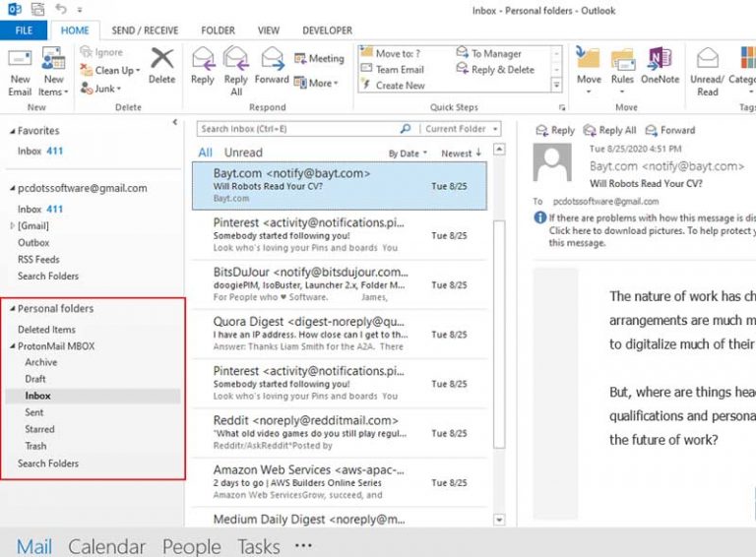Select the RSS Feeds folder

coord(38,259)
